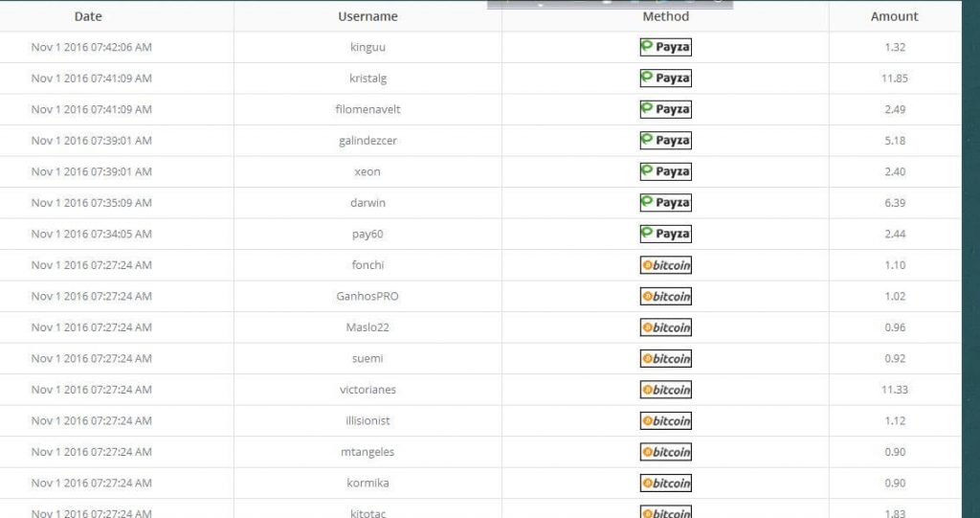Click the Payza icon for pay60

tap(665, 234)
